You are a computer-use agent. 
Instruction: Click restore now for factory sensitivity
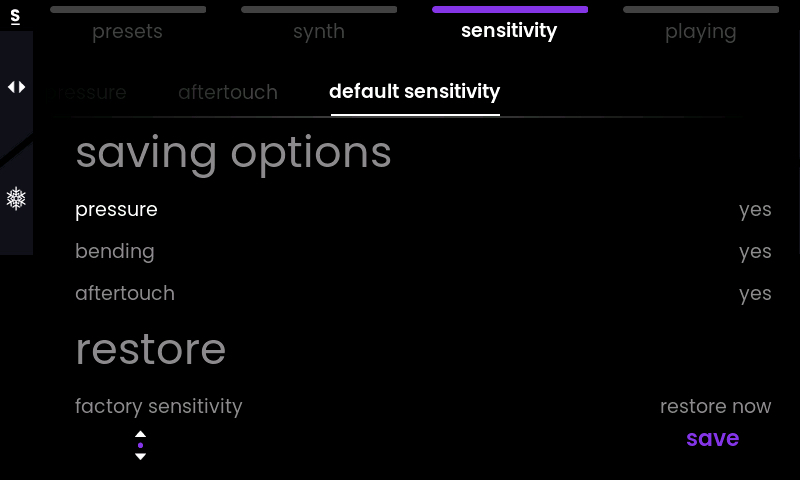point(715,407)
